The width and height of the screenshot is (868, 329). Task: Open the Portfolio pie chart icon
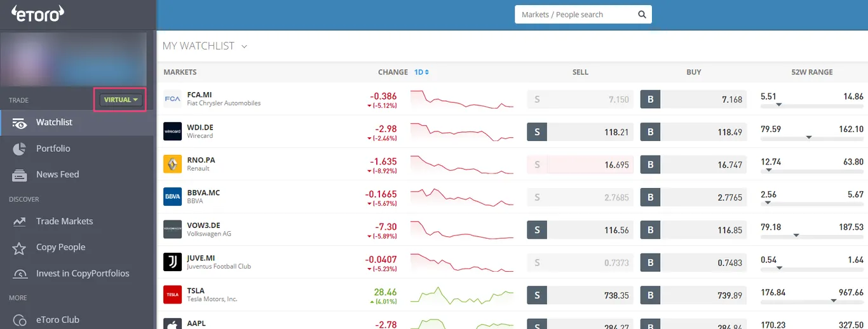[x=19, y=149]
